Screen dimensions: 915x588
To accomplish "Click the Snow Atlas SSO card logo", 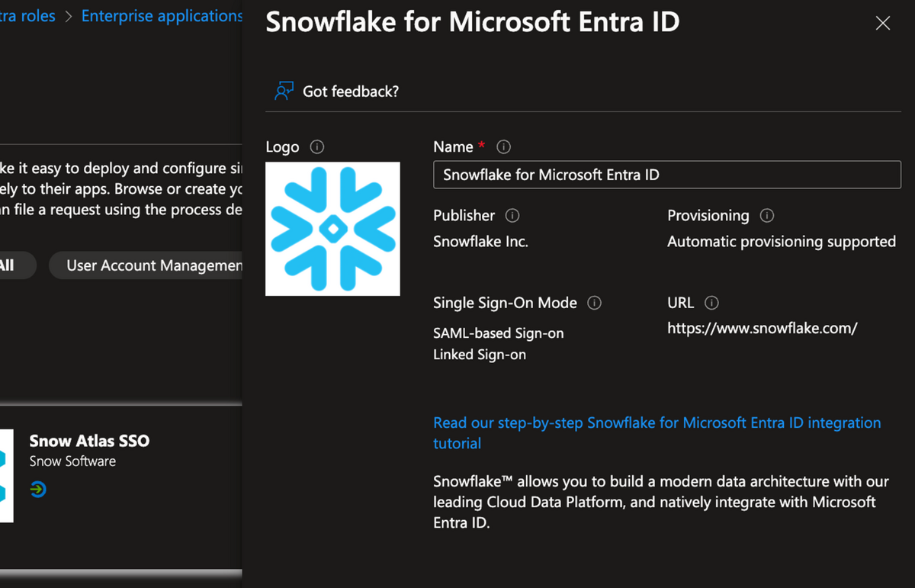I will point(6,476).
